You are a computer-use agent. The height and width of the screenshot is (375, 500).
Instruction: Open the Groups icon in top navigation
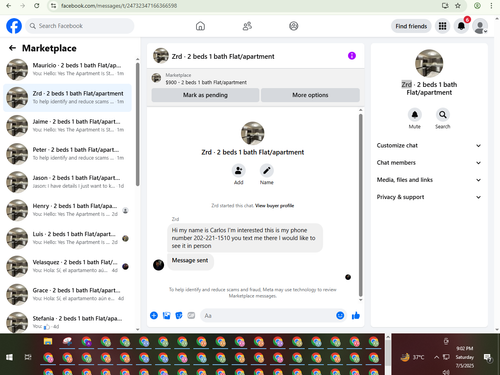(x=294, y=26)
